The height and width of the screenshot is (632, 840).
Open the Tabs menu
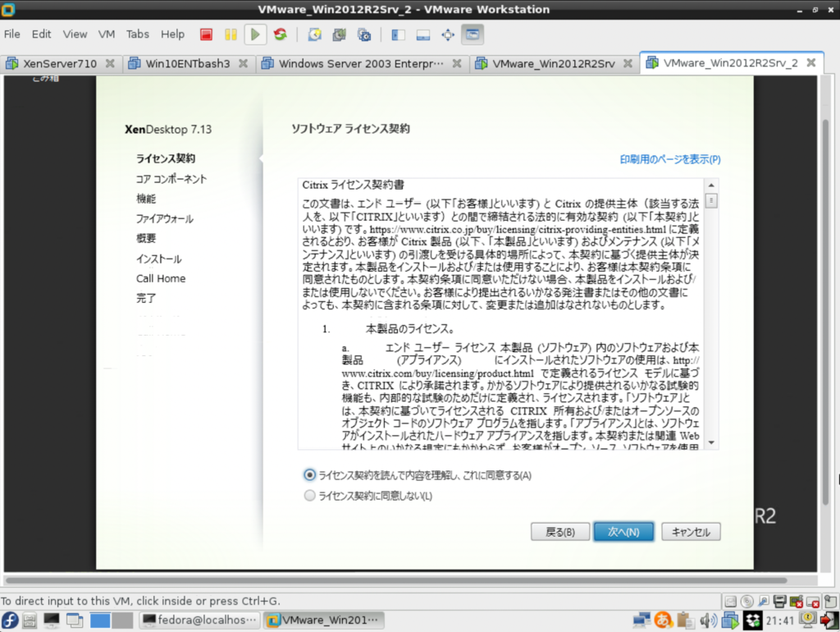click(138, 34)
